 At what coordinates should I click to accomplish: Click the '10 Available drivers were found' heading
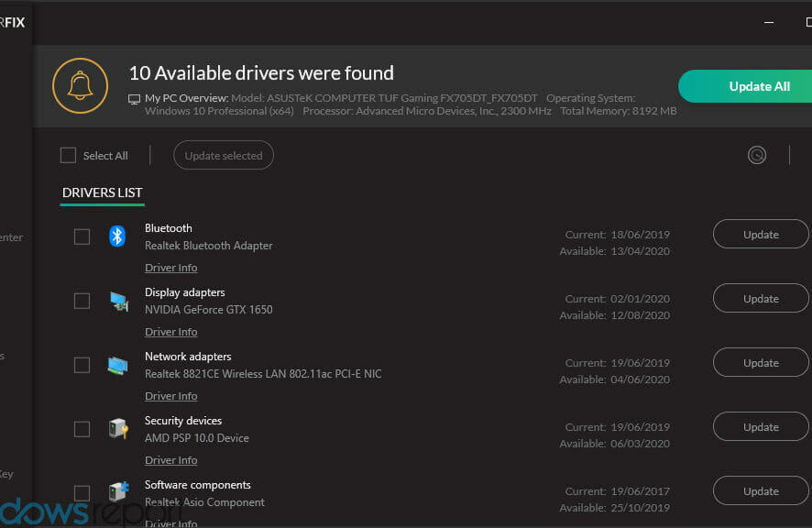tap(261, 73)
